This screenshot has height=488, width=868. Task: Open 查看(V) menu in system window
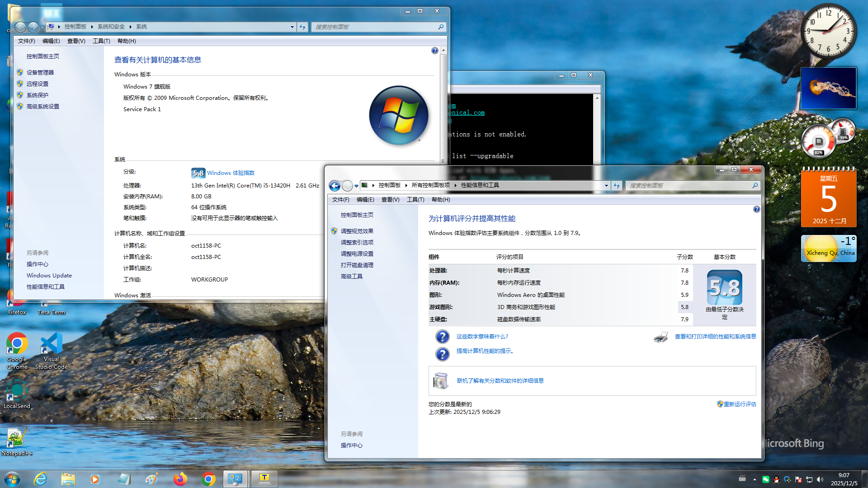click(x=76, y=41)
